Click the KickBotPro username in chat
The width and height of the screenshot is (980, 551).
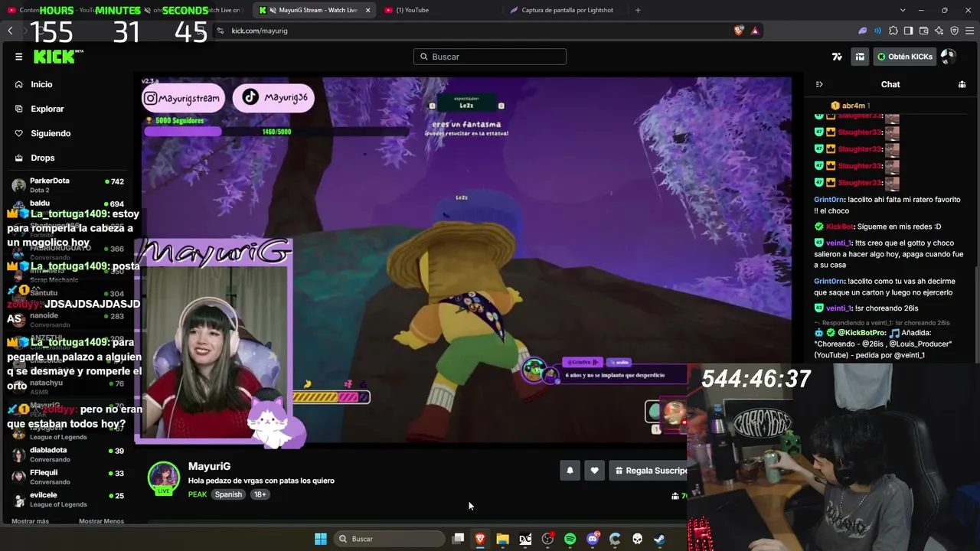861,333
